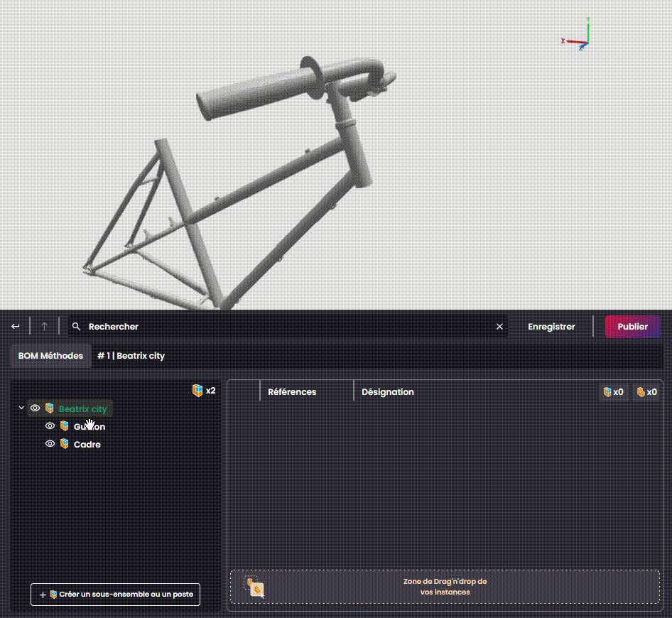Viewport: 672px width, 618px height.
Task: Click the blue cube x0 counter
Action: 613,392
